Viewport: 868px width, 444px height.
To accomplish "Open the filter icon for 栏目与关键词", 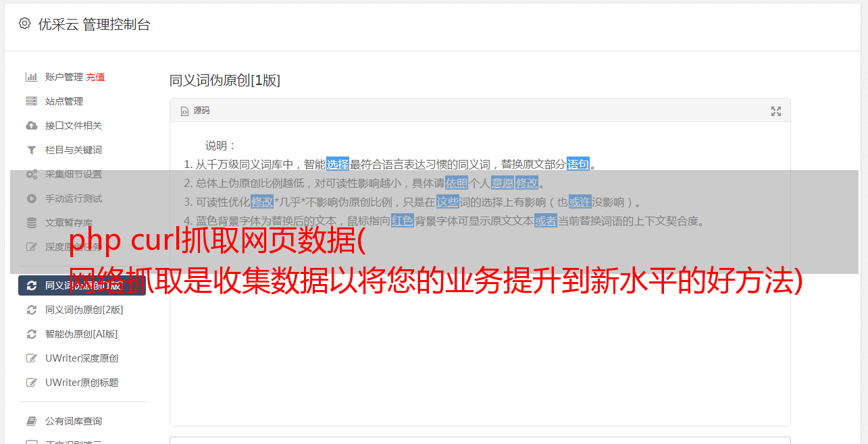I will (x=31, y=150).
